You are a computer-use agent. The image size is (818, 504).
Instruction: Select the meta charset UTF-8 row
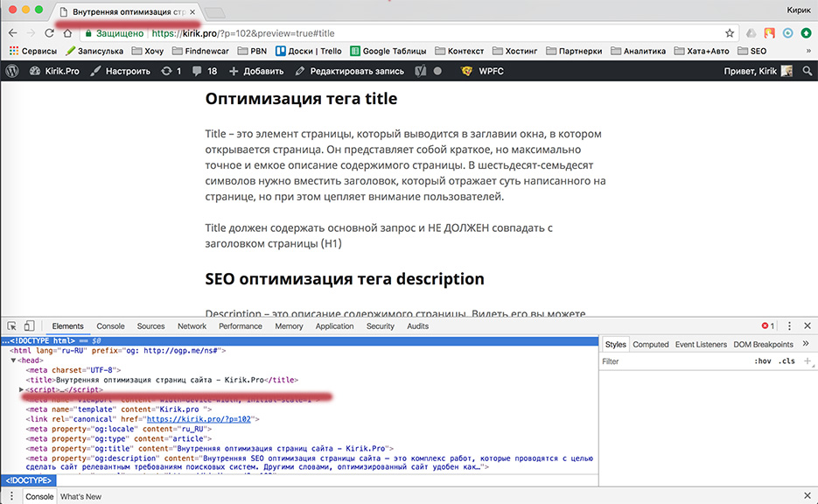[73, 370]
